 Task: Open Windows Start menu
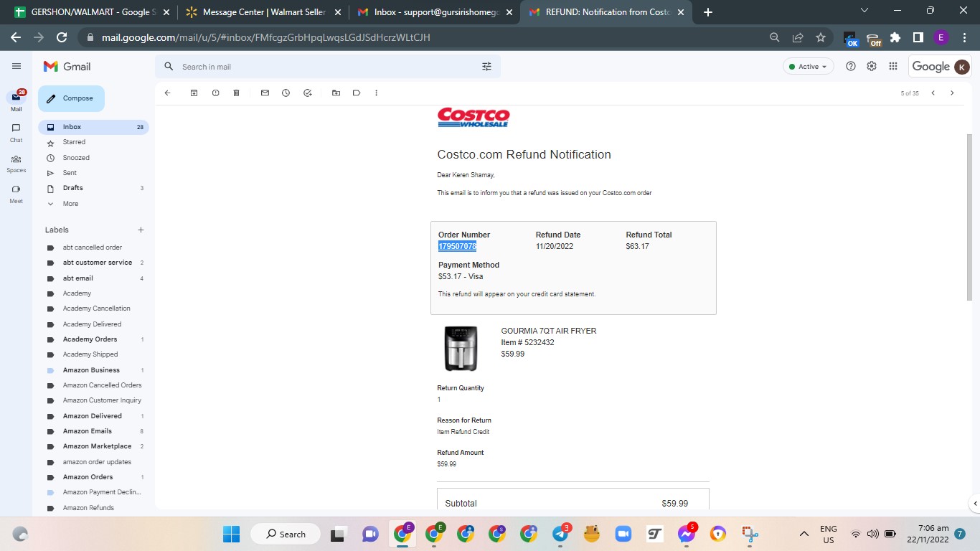pos(231,534)
